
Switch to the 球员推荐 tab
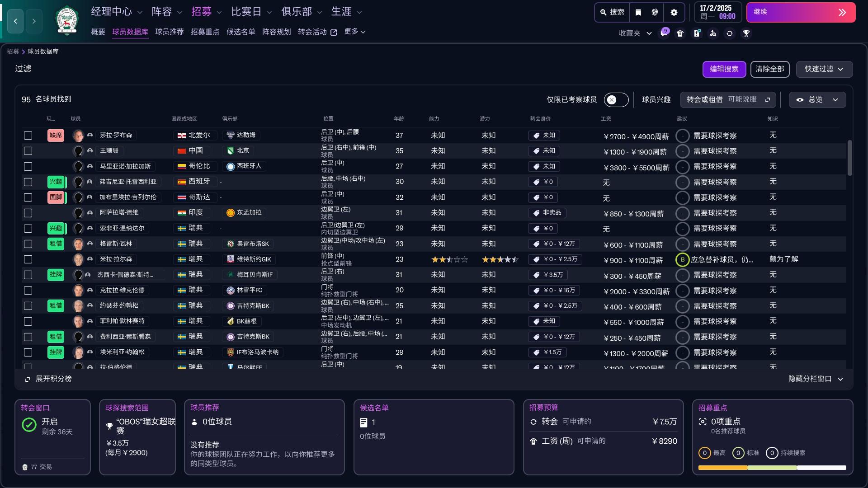coord(170,32)
